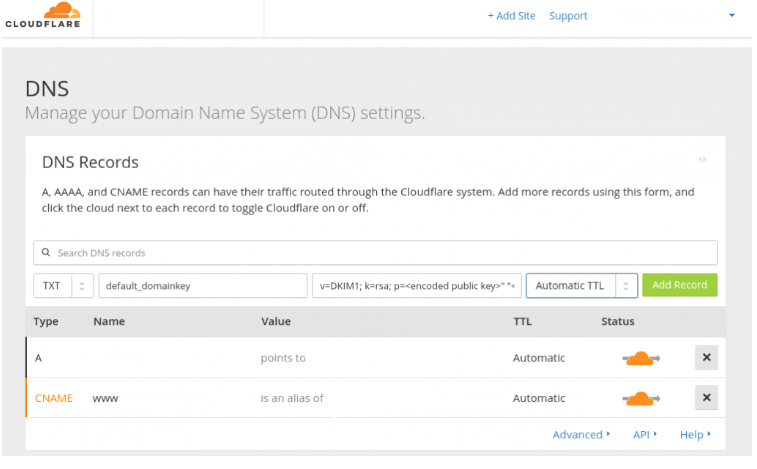Delete the www CNAME record
Image resolution: width=757 pixels, height=469 pixels.
click(706, 398)
